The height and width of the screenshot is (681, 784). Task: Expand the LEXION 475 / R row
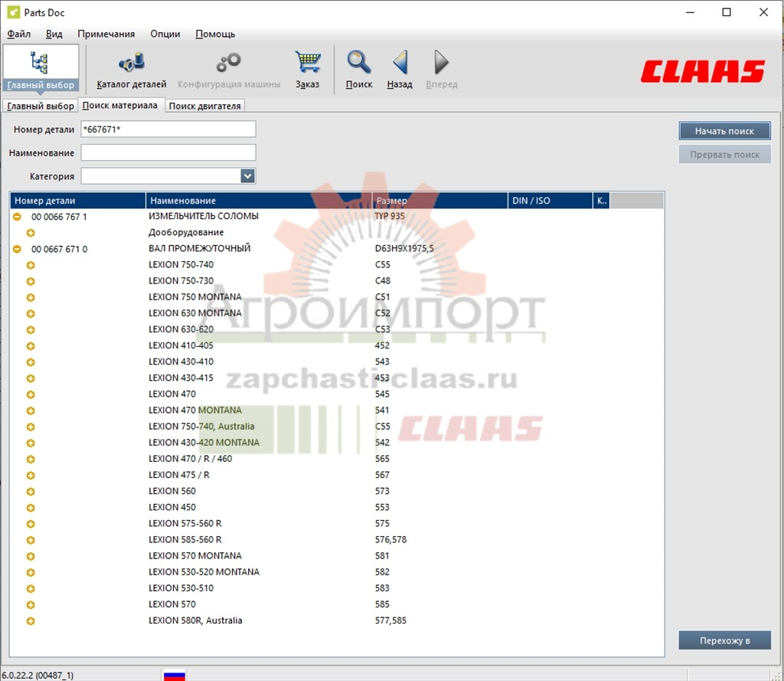pyautogui.click(x=31, y=476)
